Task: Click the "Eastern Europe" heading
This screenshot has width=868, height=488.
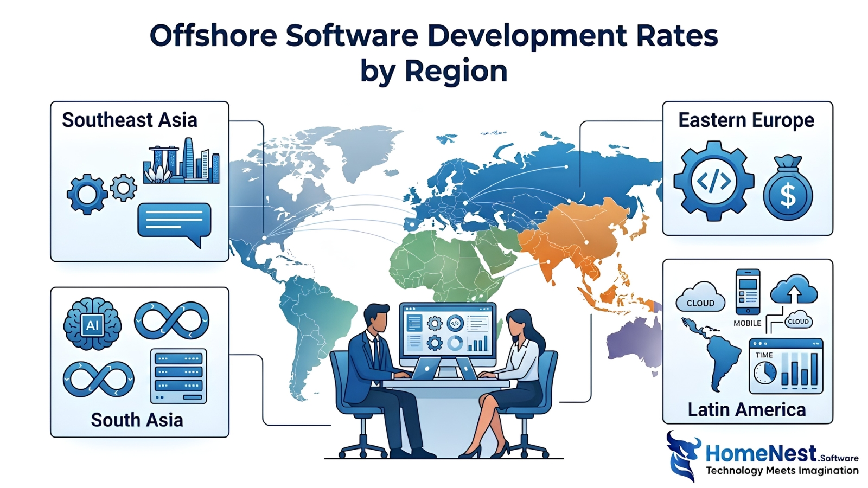Action: pyautogui.click(x=746, y=120)
